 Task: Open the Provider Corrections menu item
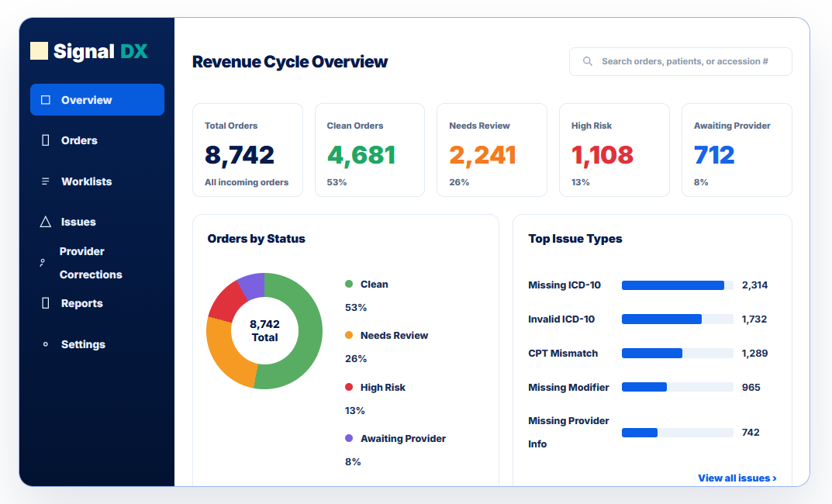click(97, 263)
